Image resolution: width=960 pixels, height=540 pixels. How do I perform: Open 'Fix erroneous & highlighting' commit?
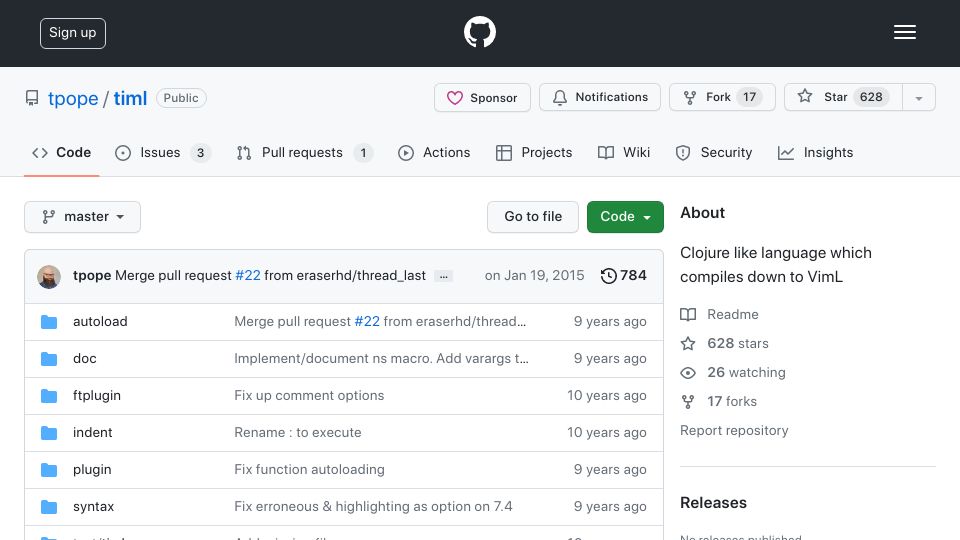[373, 506]
